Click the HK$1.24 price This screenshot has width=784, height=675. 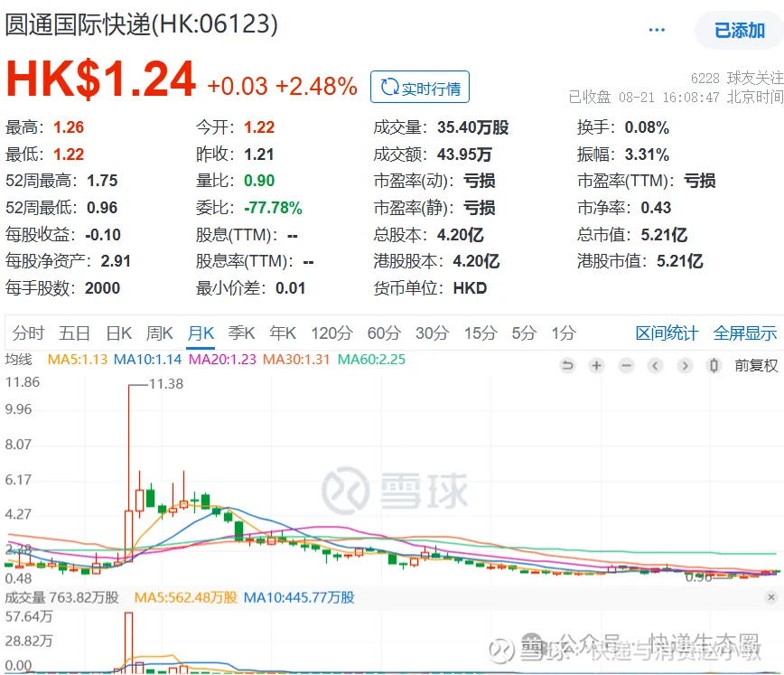pyautogui.click(x=101, y=79)
